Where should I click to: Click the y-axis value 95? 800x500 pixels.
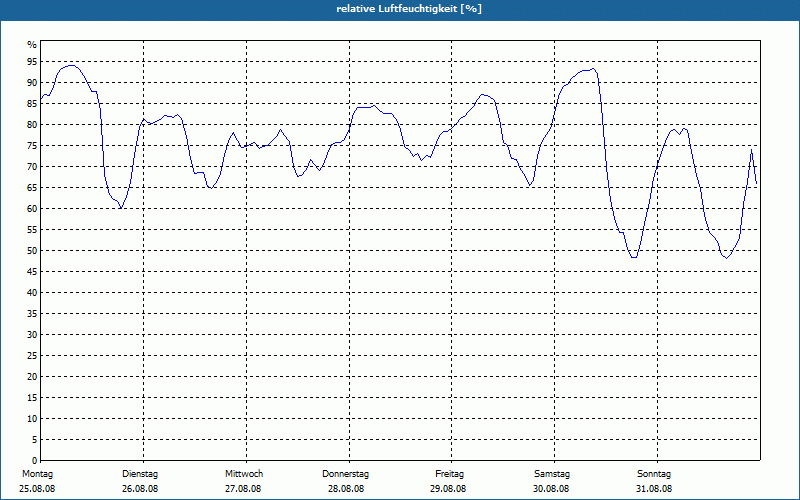[x=32, y=61]
